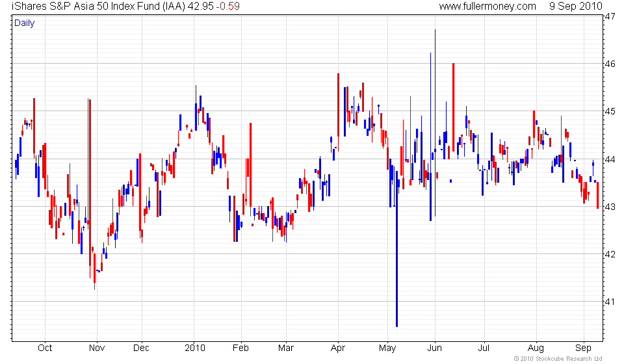Image resolution: width=637 pixels, height=364 pixels.
Task: Click the 'Jun' month axis label
Action: pos(435,348)
